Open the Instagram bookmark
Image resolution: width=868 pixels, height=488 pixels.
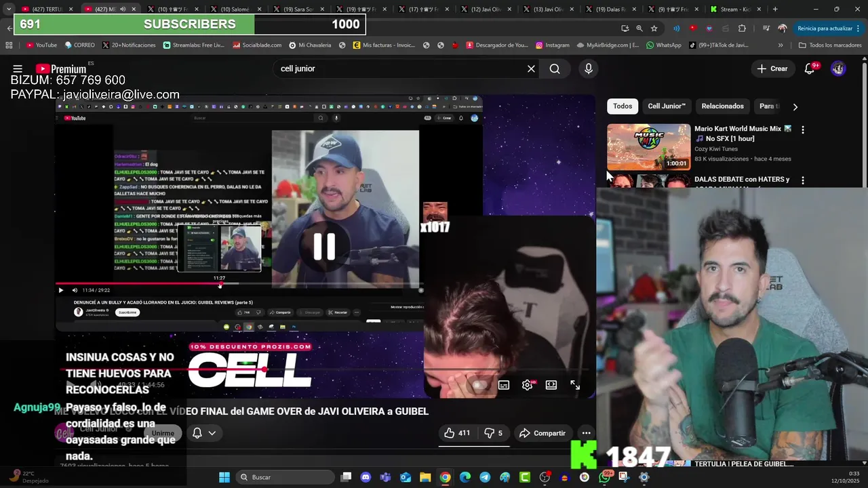pos(552,45)
